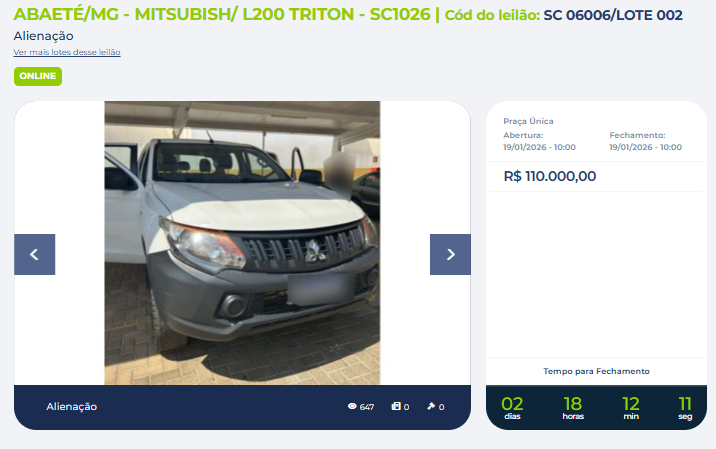The width and height of the screenshot is (716, 449).
Task: Click the Praça Única heading
Action: click(528, 121)
